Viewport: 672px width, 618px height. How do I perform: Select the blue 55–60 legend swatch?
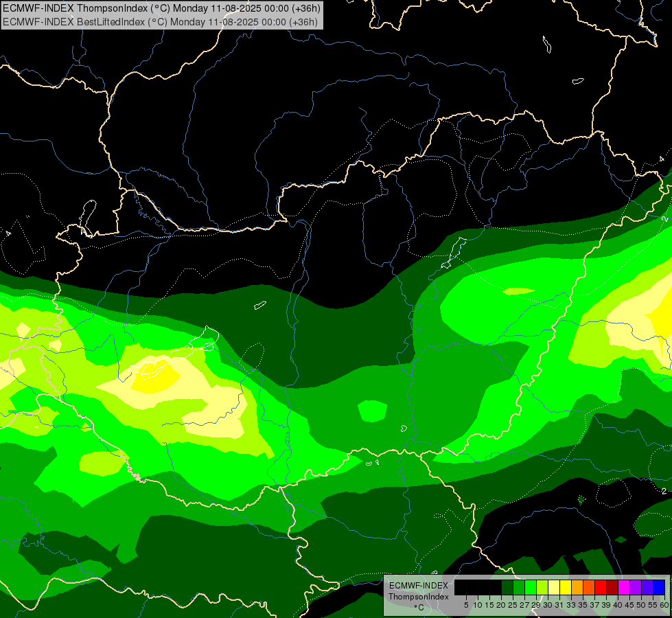point(659,587)
